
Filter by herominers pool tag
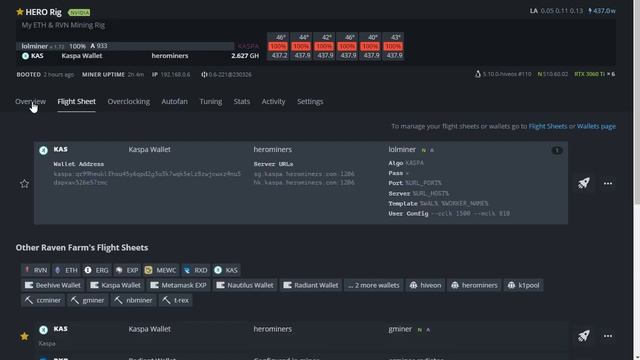[474, 285]
